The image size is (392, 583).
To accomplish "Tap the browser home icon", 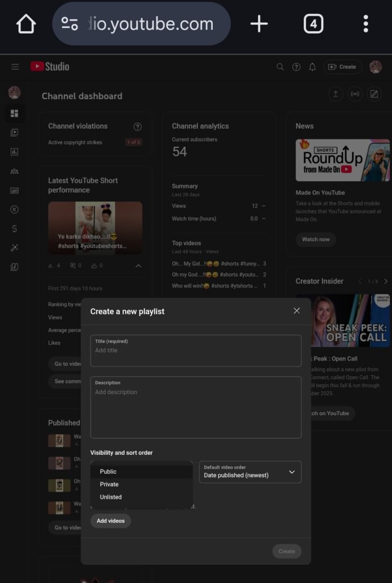I will pos(26,24).
